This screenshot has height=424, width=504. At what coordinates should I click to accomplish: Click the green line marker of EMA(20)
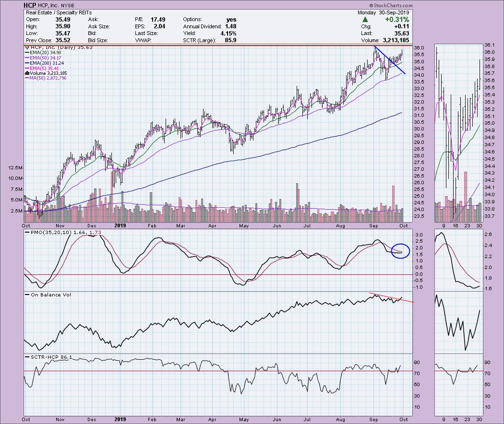27,53
